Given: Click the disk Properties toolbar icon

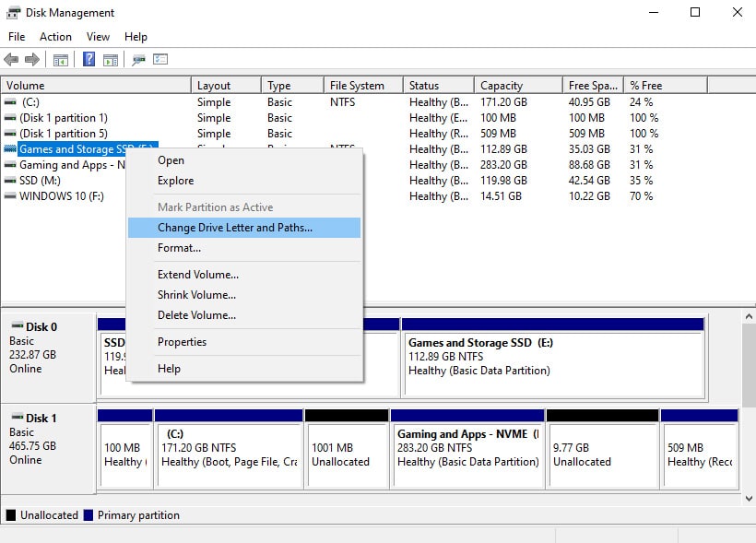Looking at the screenshot, I should (138, 60).
